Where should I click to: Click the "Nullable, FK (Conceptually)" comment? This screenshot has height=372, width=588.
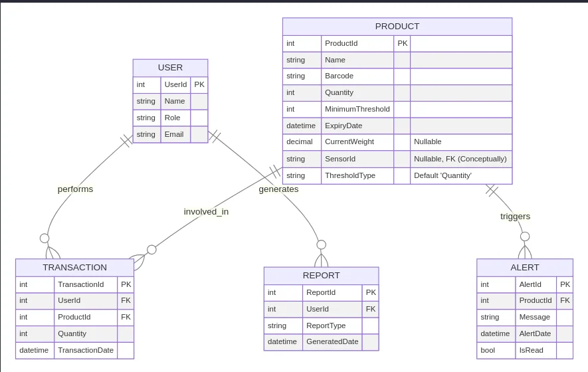tap(460, 159)
